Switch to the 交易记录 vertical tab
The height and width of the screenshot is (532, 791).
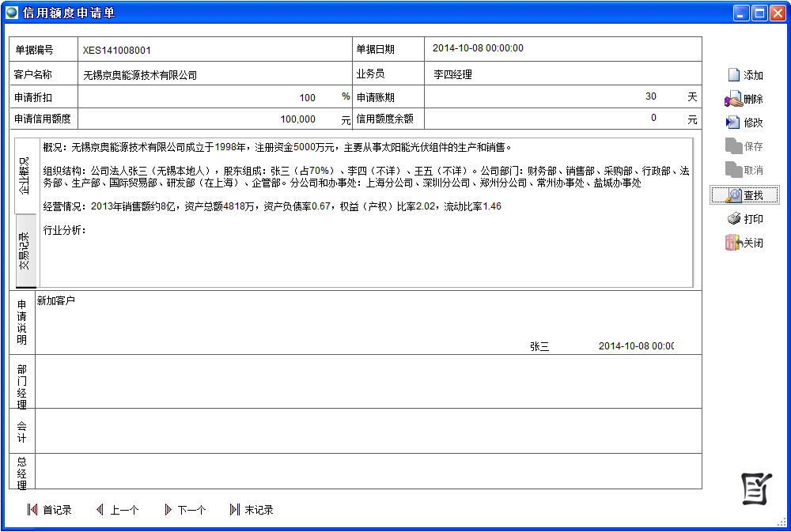click(25, 251)
